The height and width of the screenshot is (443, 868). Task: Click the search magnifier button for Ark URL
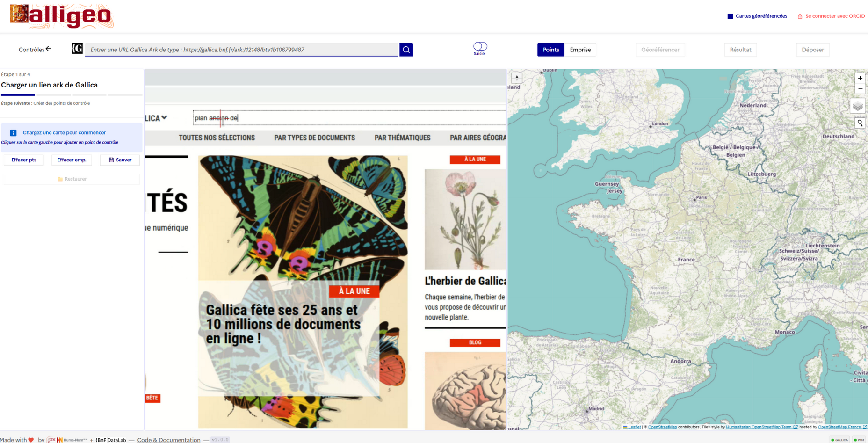click(406, 50)
